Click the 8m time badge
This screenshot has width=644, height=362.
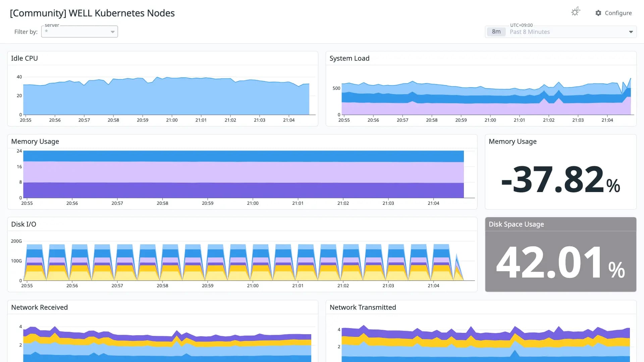coord(496,32)
